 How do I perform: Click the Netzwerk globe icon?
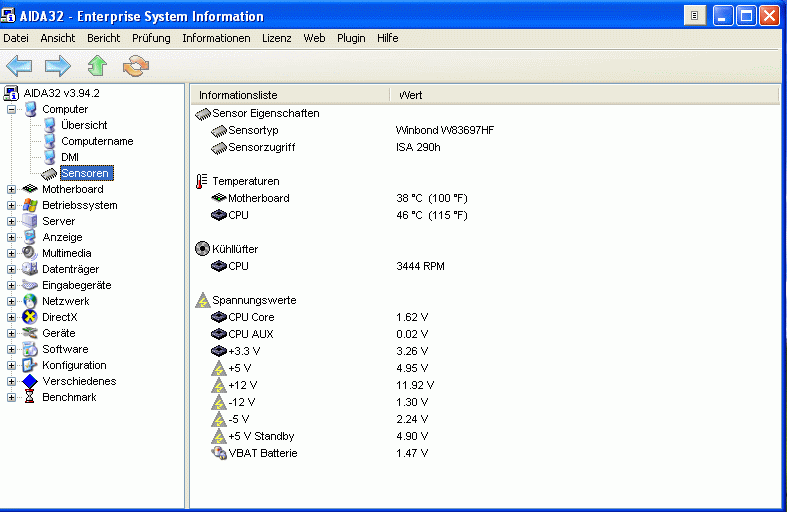click(x=30, y=301)
